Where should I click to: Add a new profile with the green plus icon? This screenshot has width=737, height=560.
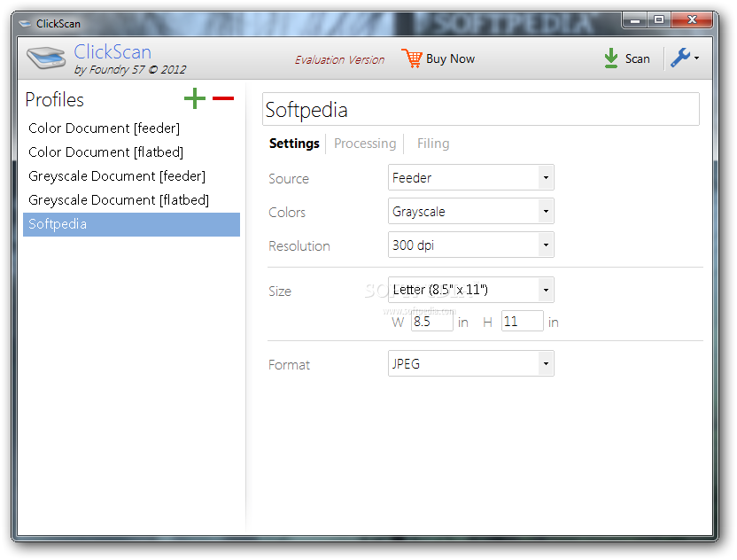pos(195,98)
